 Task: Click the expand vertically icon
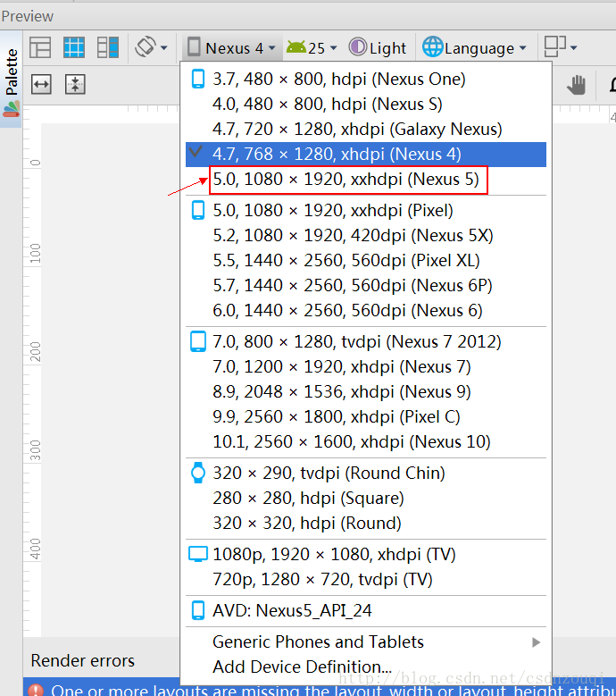point(75,84)
